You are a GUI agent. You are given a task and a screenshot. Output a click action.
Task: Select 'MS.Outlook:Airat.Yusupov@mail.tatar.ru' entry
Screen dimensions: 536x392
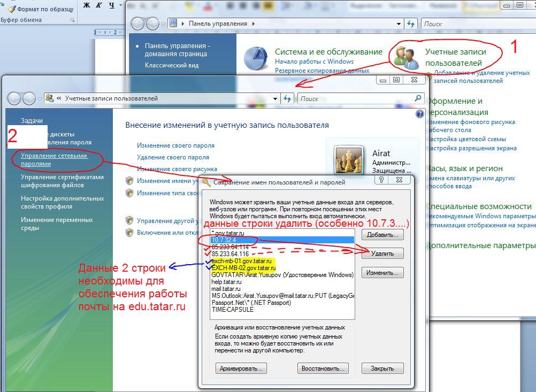click(282, 296)
